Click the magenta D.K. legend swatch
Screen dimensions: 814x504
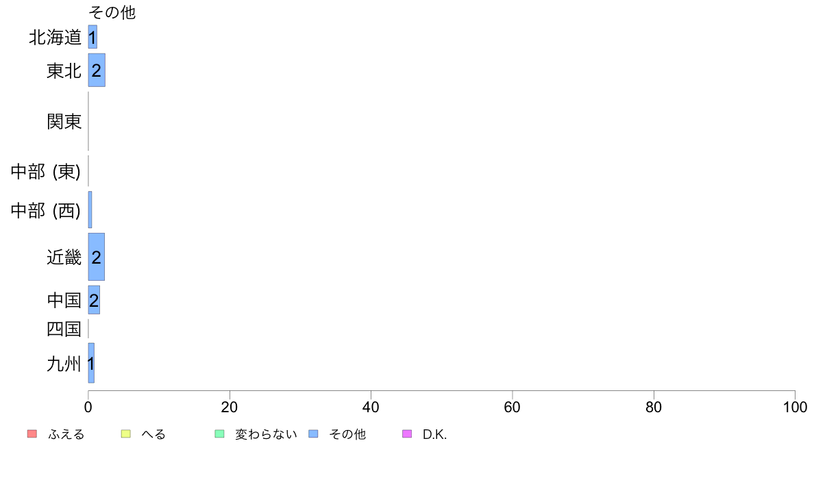tap(407, 434)
